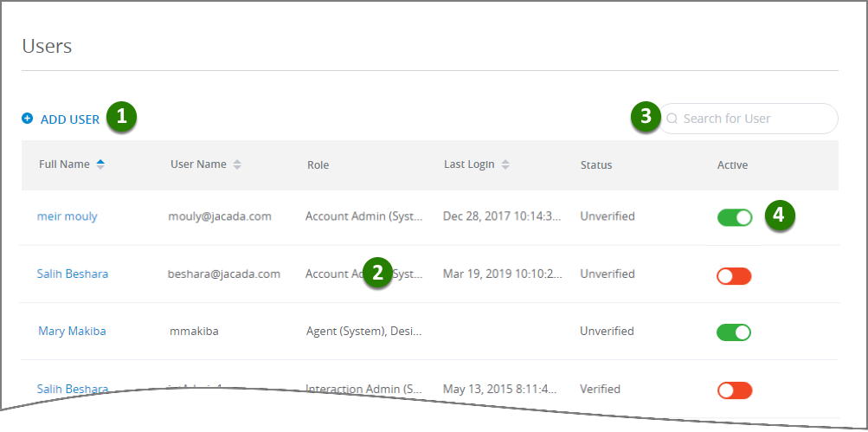Click the green callout badge number 3
The height and width of the screenshot is (432, 868).
(x=646, y=116)
